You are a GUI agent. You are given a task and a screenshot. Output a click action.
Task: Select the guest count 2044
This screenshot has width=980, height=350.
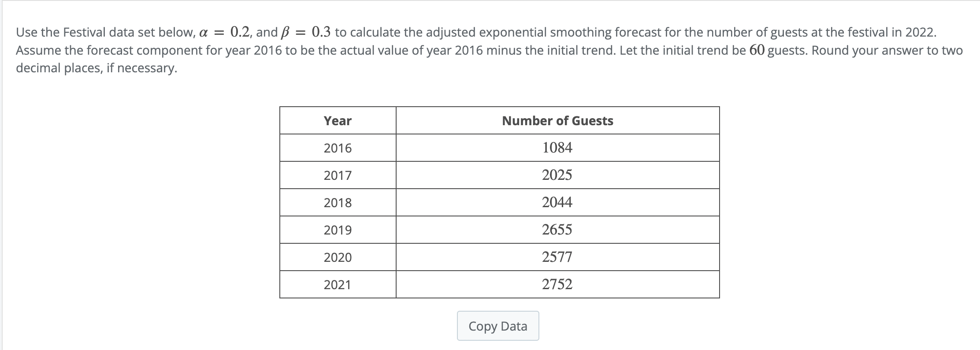tap(557, 203)
